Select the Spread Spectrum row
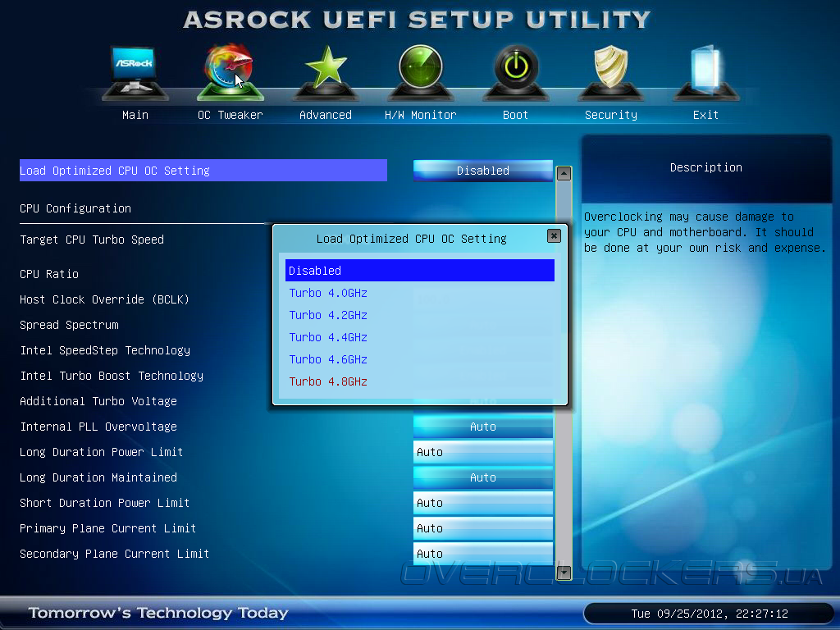The width and height of the screenshot is (840, 630). coord(69,325)
